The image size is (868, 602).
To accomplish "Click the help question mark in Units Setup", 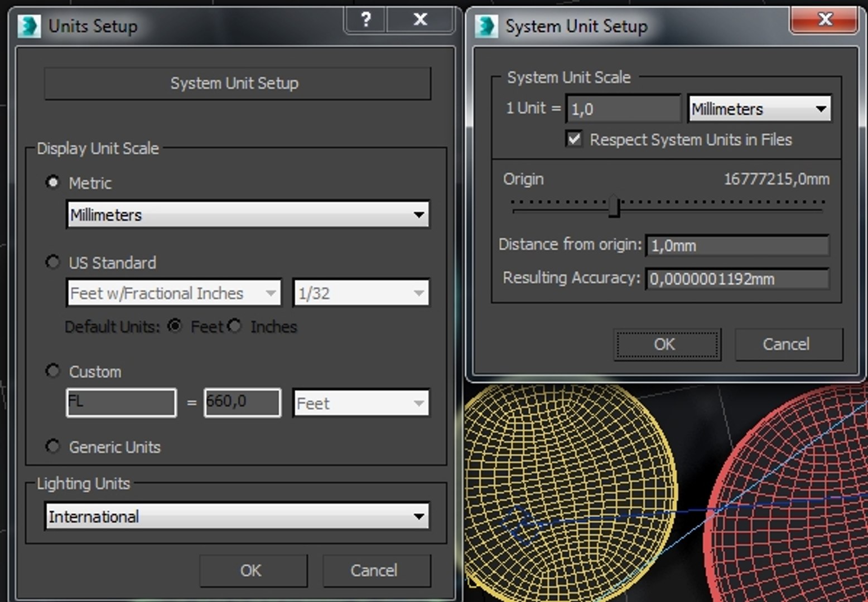I will click(x=366, y=20).
